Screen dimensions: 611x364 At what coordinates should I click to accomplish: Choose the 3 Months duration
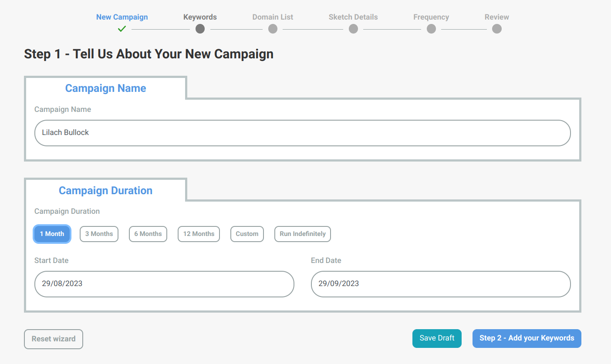coord(99,234)
